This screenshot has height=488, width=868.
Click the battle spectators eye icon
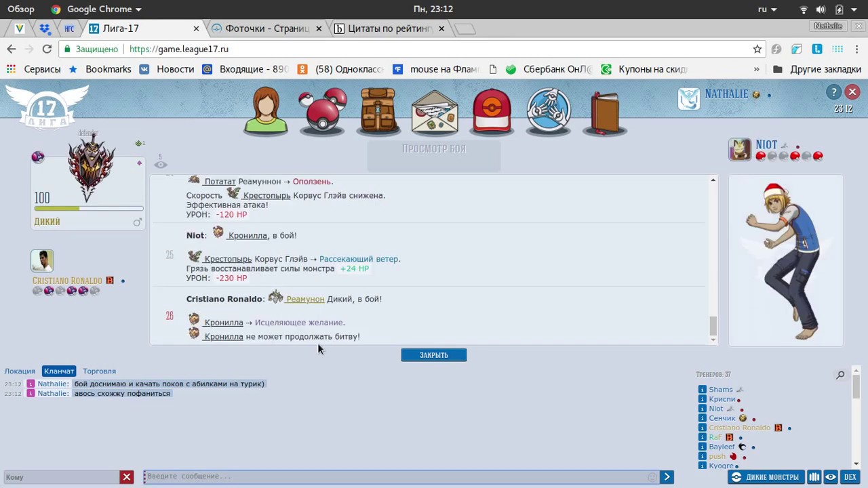[x=160, y=165]
